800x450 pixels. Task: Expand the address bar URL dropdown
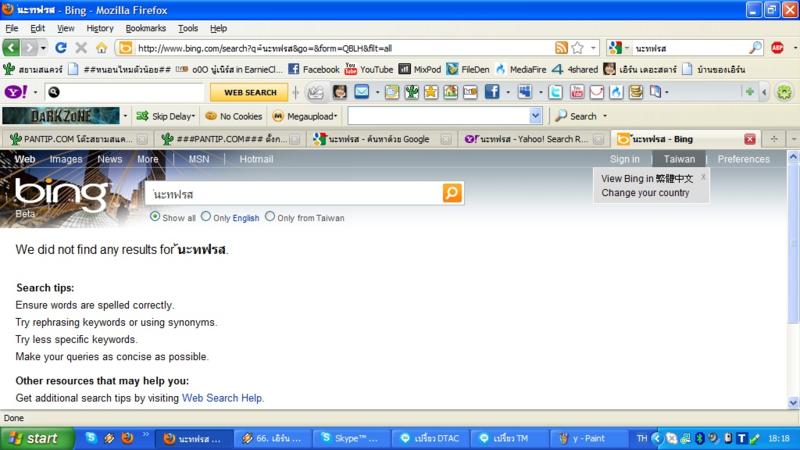pos(593,48)
